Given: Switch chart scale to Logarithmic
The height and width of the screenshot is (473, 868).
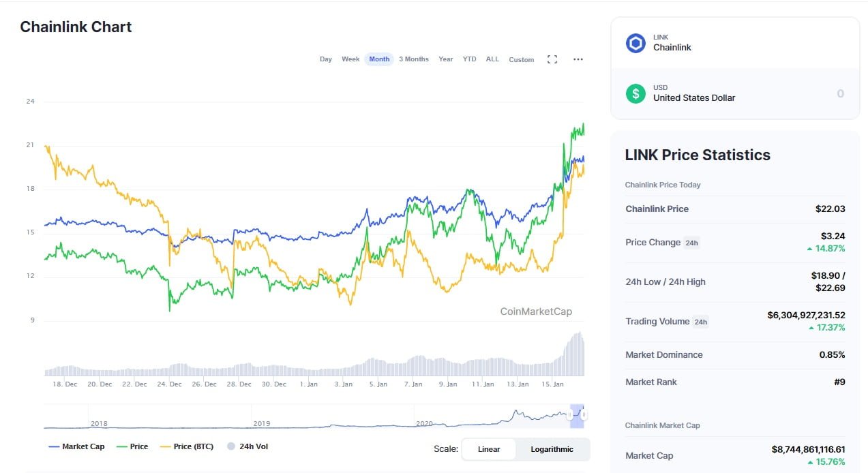Looking at the screenshot, I should tap(552, 449).
